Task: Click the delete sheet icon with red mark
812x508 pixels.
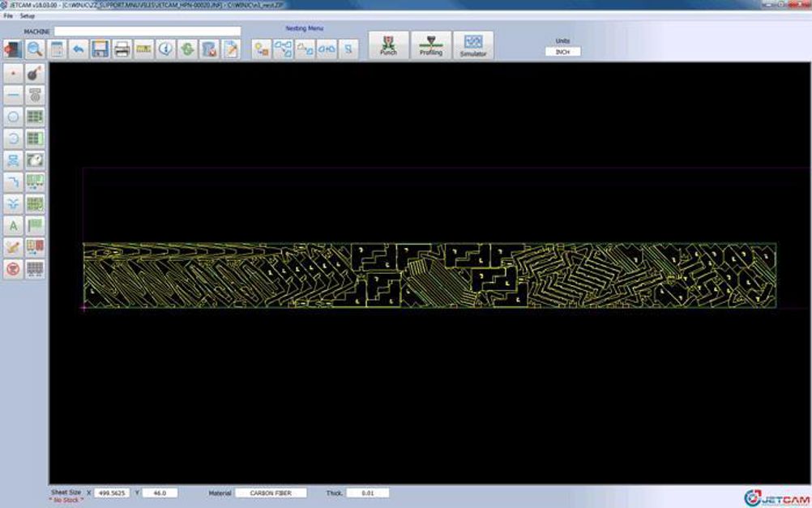Action: (209, 49)
